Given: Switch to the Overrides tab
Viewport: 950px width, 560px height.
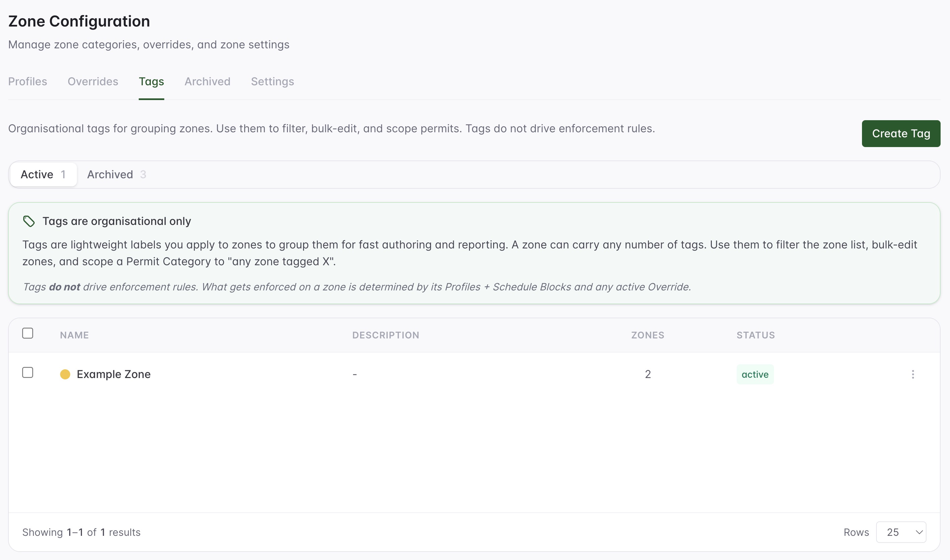Looking at the screenshot, I should pos(93,82).
